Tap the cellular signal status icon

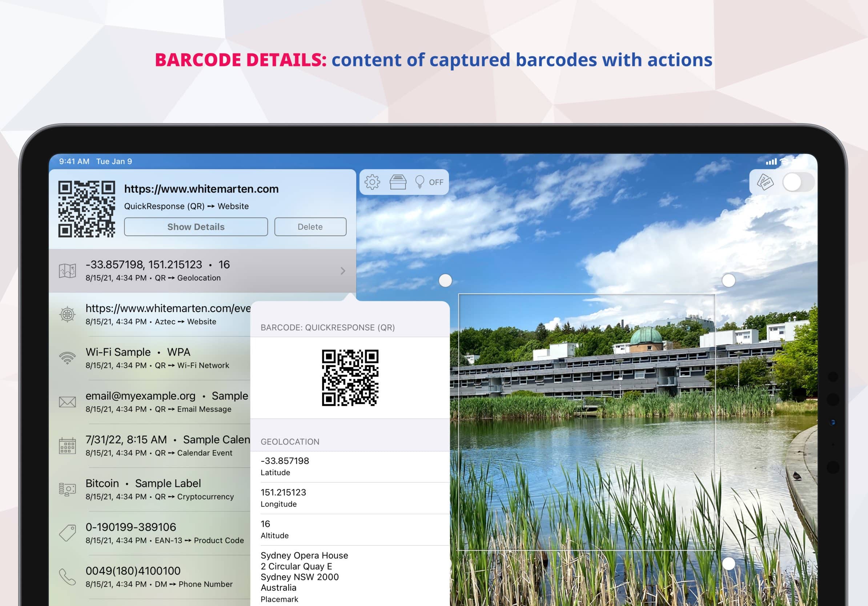[x=771, y=162]
